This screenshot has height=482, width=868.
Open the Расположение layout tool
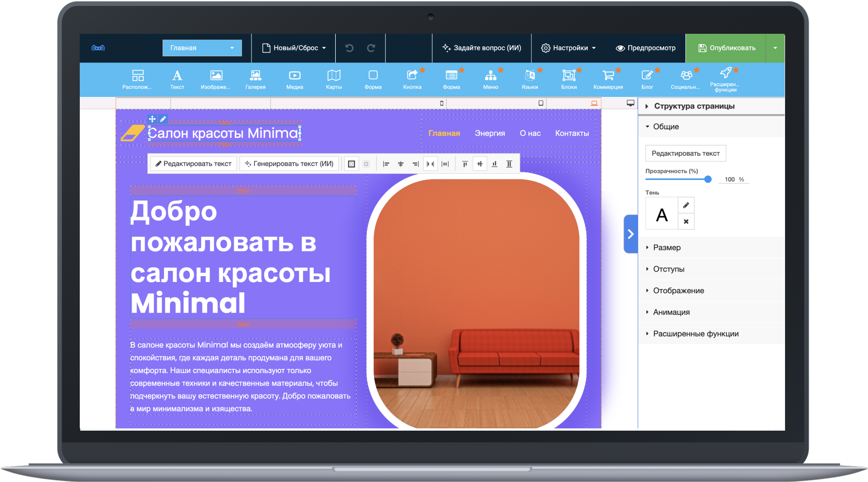(137, 79)
